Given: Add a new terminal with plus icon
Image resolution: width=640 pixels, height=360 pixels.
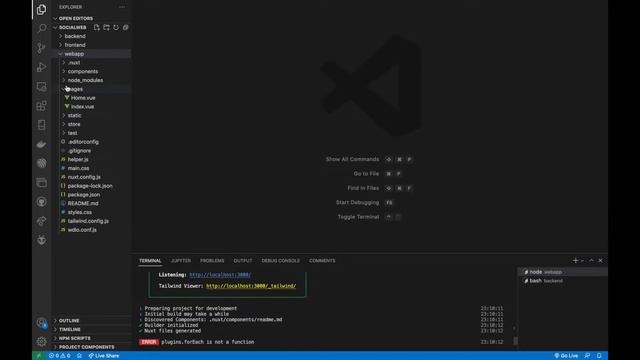Looking at the screenshot, I should tap(575, 260).
